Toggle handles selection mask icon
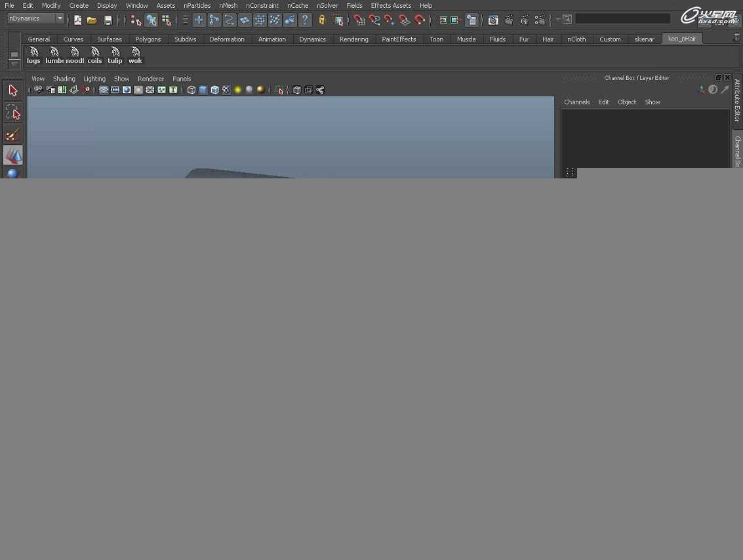The height and width of the screenshot is (560, 743). coord(199,20)
